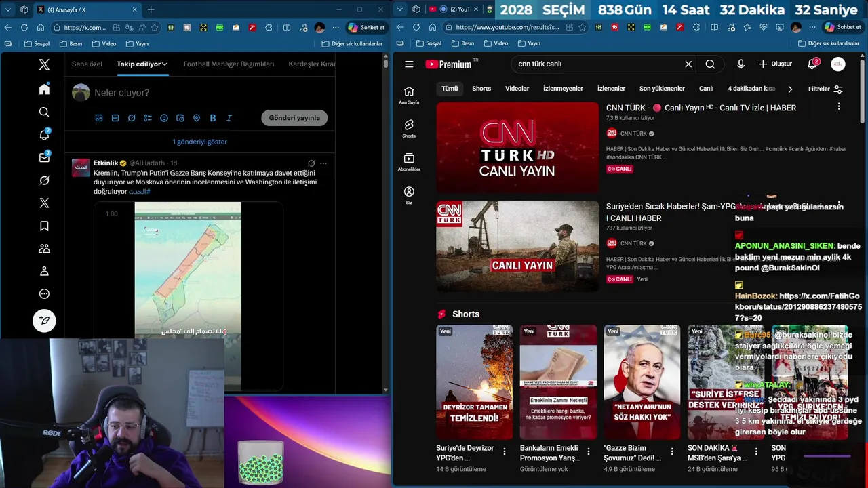Viewport: 868px width, 488px height.
Task: Open Suriye'den Sıcak Haberler live thumbnail
Action: pyautogui.click(x=517, y=246)
